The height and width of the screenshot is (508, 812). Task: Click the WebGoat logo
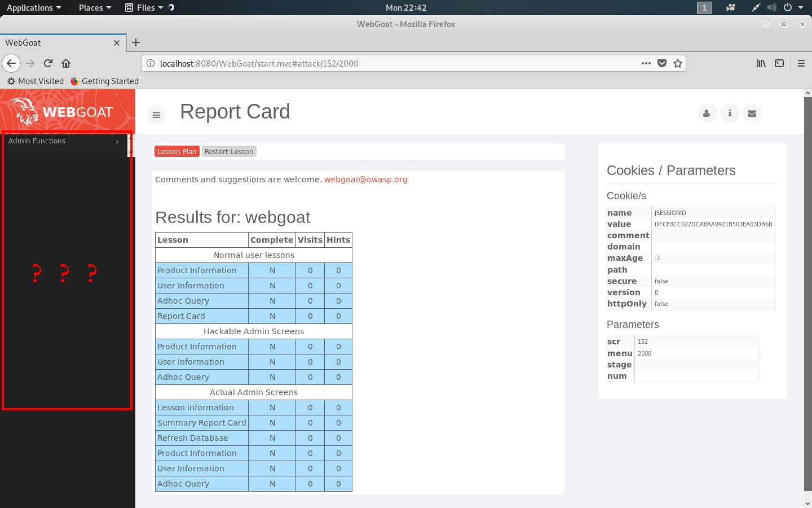pyautogui.click(x=63, y=111)
